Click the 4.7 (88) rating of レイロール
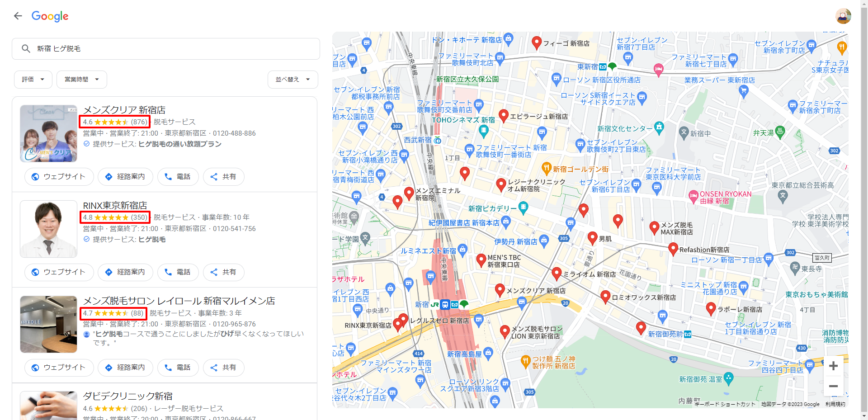The height and width of the screenshot is (420, 868). click(x=113, y=313)
